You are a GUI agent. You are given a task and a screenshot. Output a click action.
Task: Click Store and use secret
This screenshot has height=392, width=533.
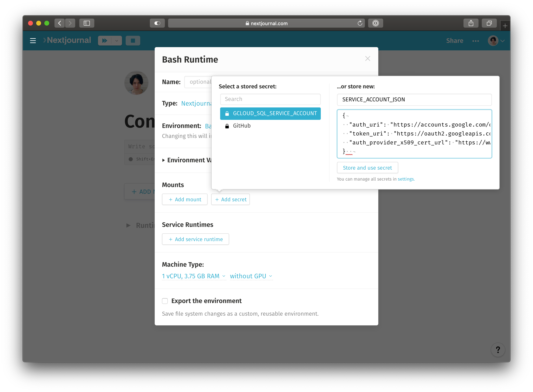coord(367,168)
